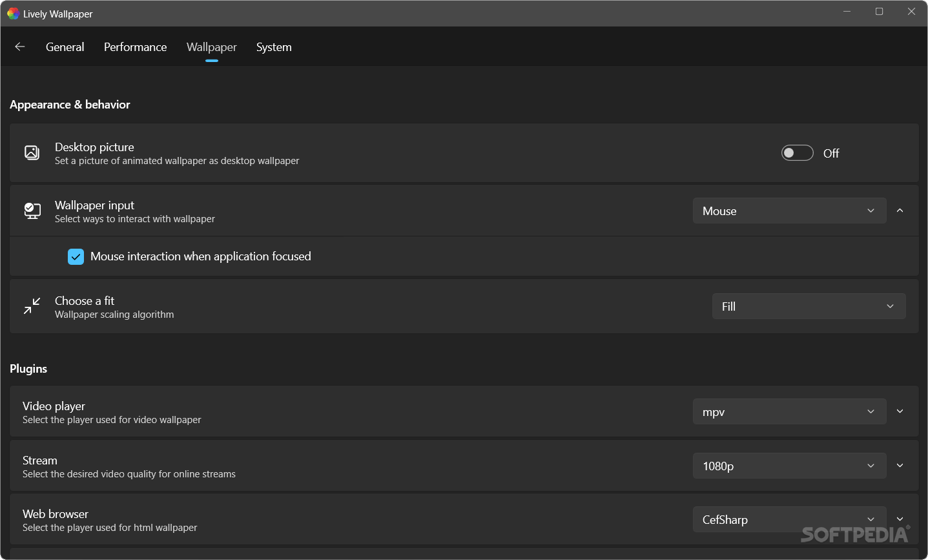Image resolution: width=928 pixels, height=560 pixels.
Task: Open the 1080p stream quality dropdown
Action: tap(789, 466)
